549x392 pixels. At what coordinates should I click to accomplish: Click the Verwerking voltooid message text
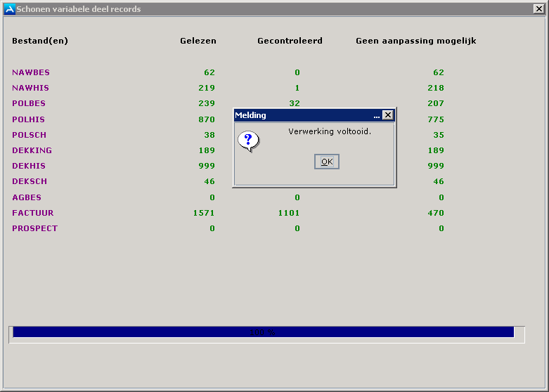[x=330, y=131]
